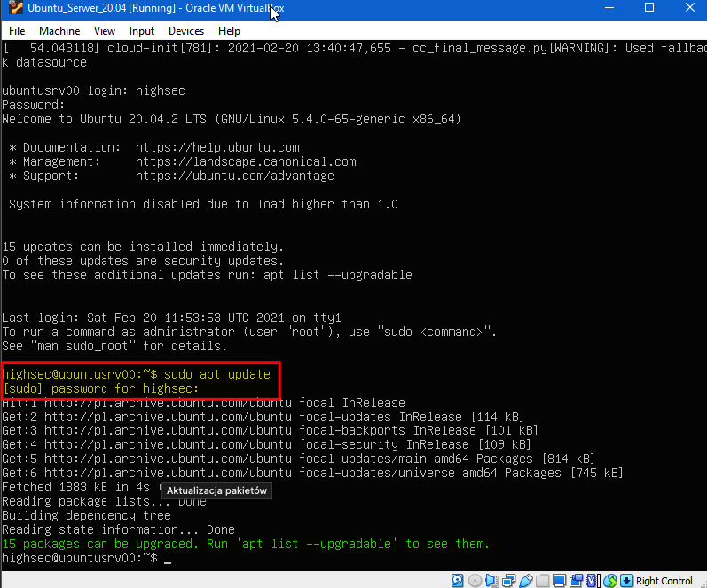Click the Right Control host key label

[664, 581]
